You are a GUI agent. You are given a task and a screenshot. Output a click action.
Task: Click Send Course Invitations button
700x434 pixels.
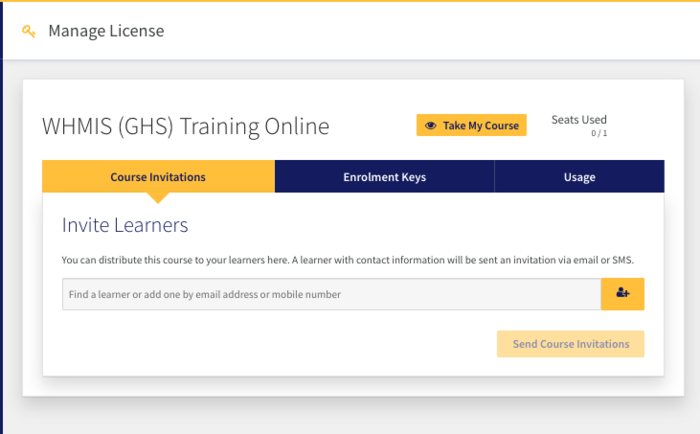(x=571, y=344)
